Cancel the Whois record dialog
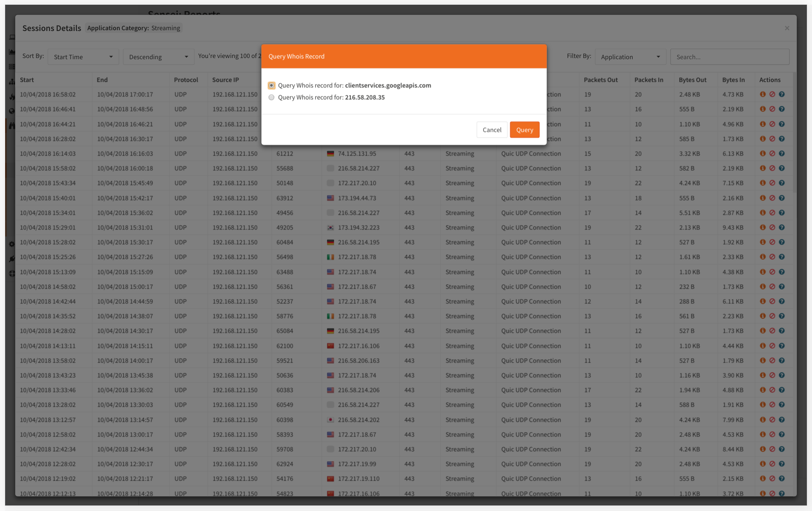 (492, 130)
